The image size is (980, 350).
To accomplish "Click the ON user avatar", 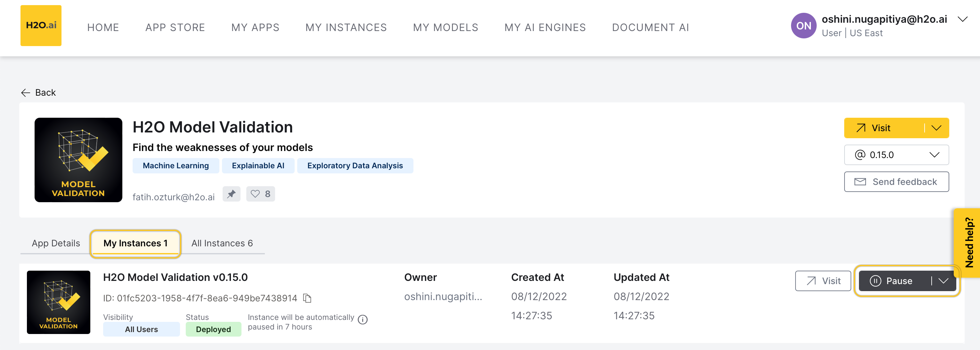I will [x=803, y=26].
